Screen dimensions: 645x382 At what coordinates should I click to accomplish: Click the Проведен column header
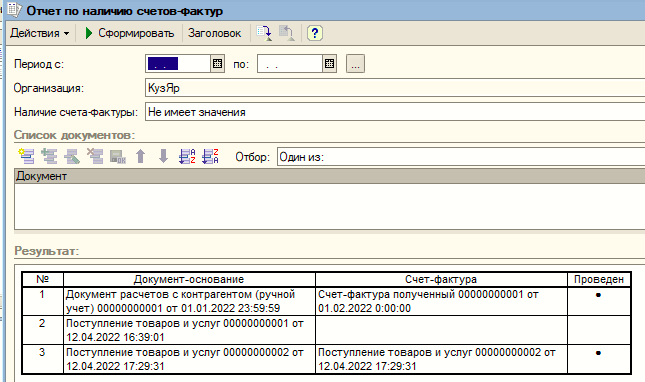click(599, 279)
